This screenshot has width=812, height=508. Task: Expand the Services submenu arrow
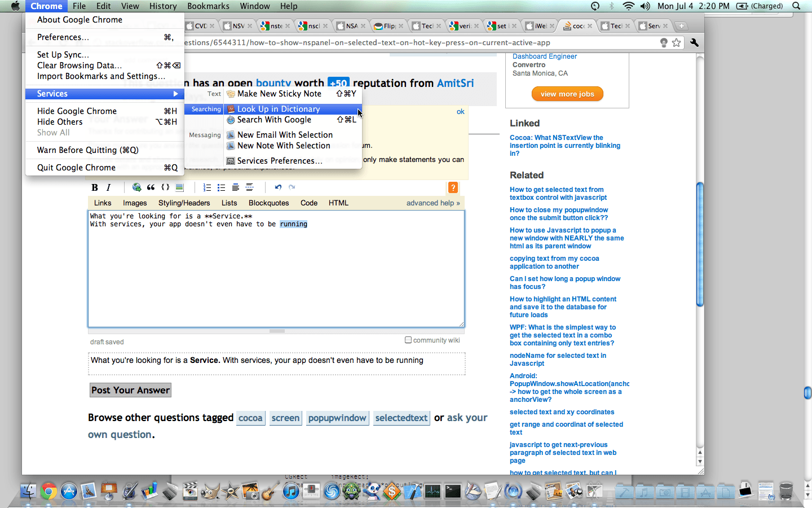tap(175, 94)
